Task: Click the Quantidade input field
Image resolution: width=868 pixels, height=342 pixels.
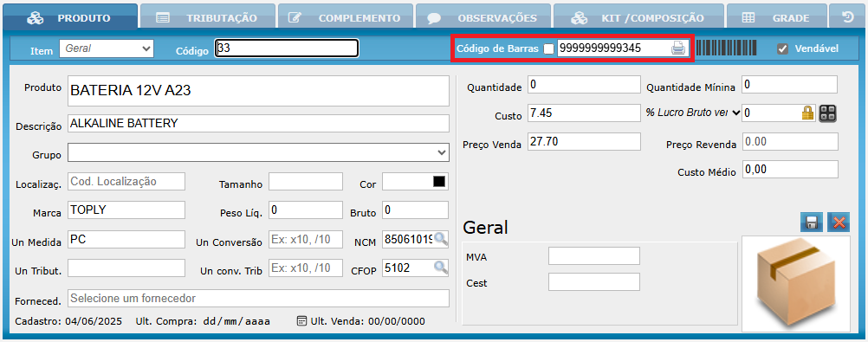Action: tap(584, 85)
